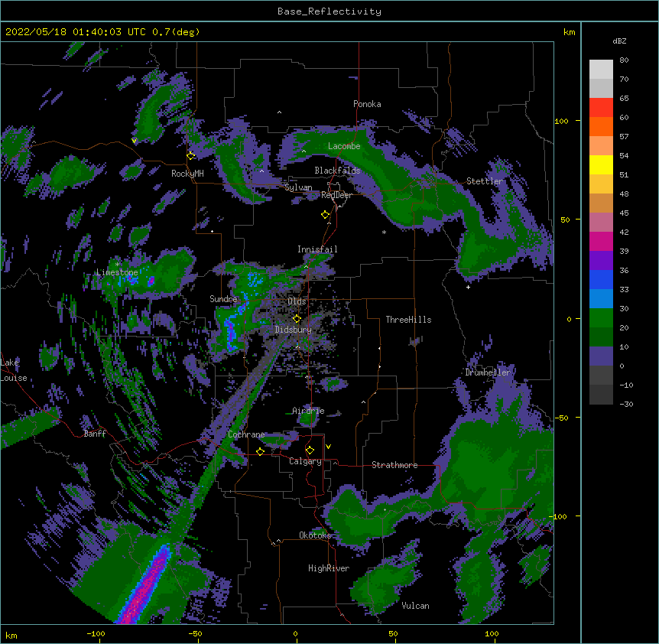This screenshot has width=659, height=644.
Task: Click the km label at top right
Action: [569, 32]
